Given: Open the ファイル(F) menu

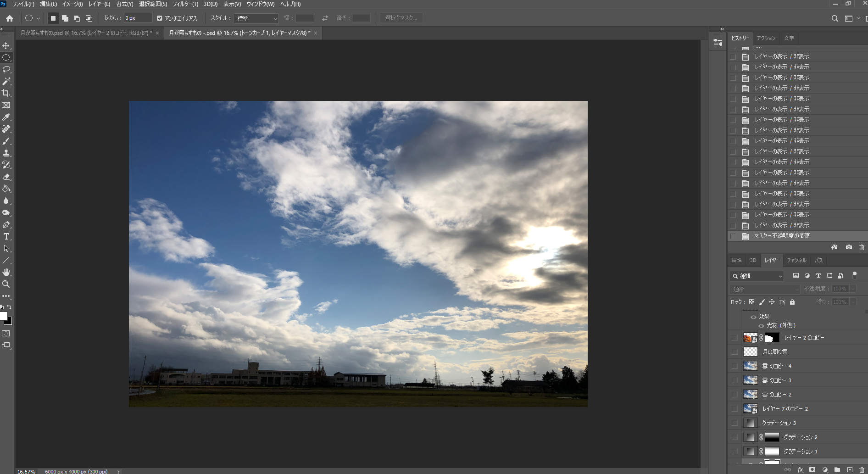Looking at the screenshot, I should pos(23,4).
